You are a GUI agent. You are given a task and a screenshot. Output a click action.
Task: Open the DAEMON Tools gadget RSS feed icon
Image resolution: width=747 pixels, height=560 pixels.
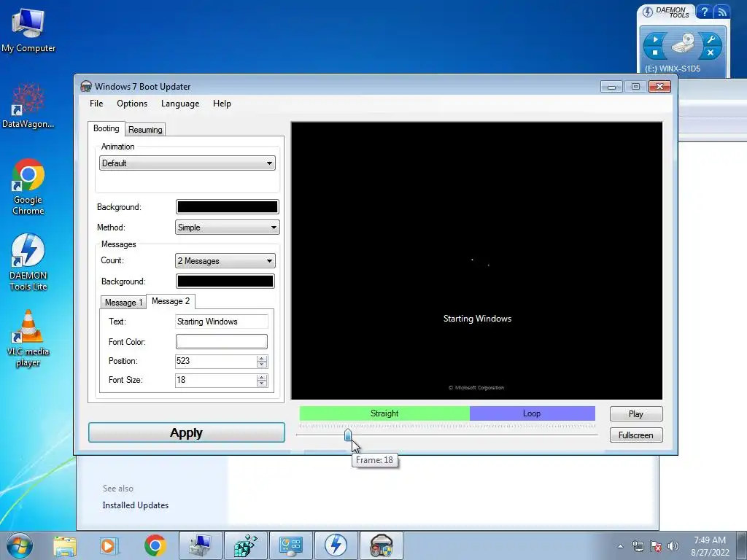pyautogui.click(x=722, y=12)
